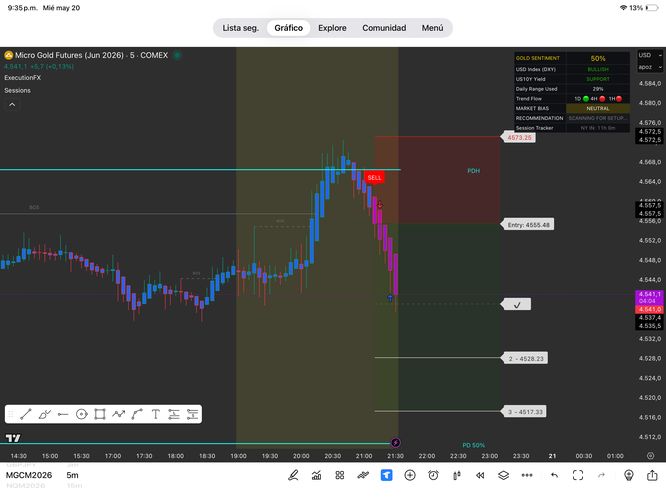Tap the plus circle add symbol icon
Viewport: 666px width, 500px height.
pyautogui.click(x=410, y=475)
